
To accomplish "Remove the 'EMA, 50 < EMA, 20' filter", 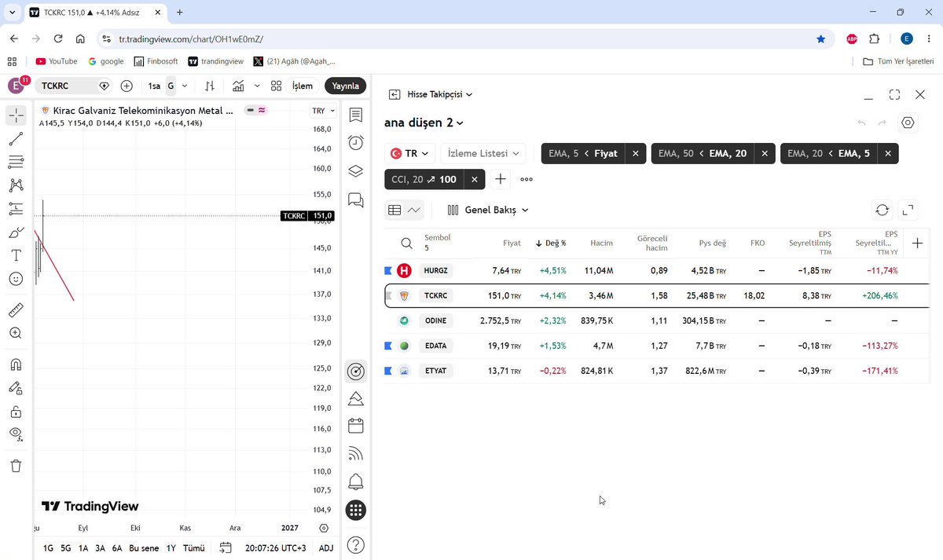I will 765,154.
